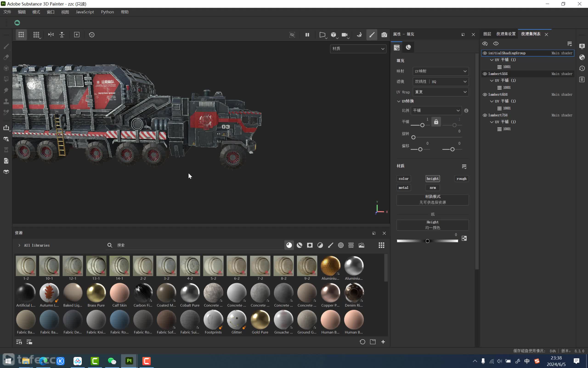Screen dimensions: 588x368
Task: Filter assets by brushes icon
Action: point(331,245)
